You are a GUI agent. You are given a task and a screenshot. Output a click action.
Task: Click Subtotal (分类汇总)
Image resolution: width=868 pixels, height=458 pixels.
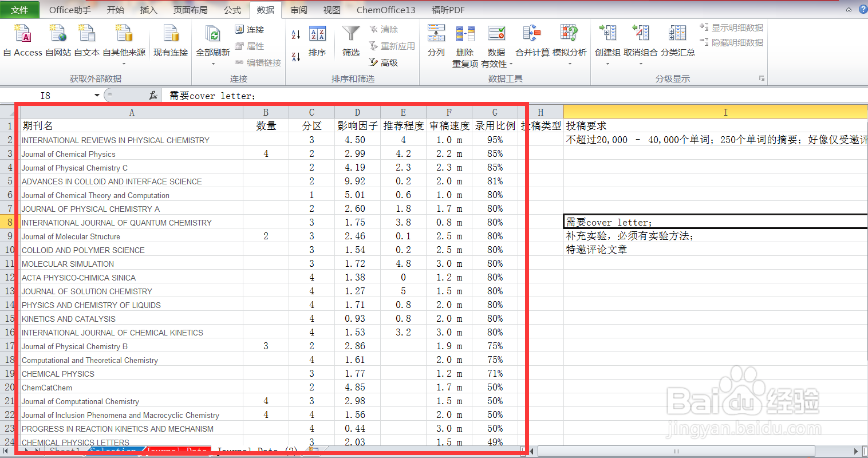(678, 41)
